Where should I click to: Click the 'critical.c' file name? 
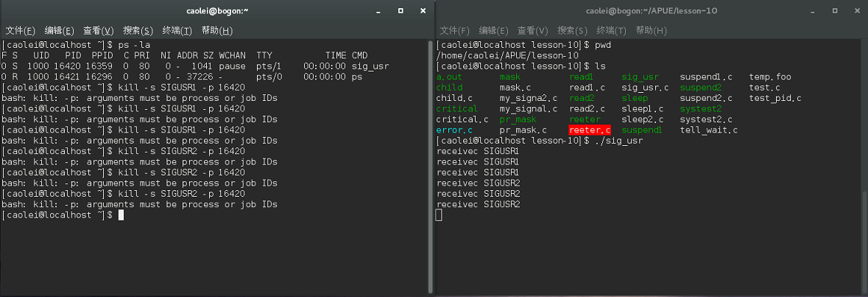click(462, 119)
